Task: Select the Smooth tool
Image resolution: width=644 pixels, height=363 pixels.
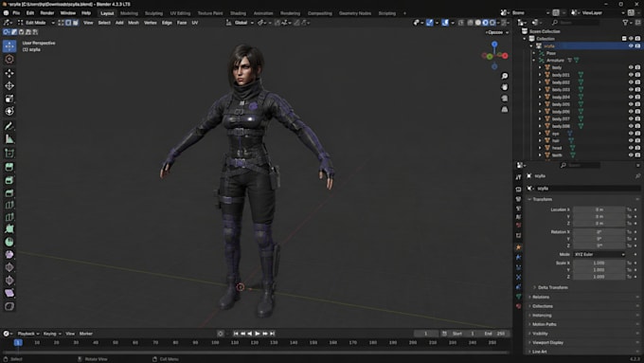Action: (x=9, y=254)
